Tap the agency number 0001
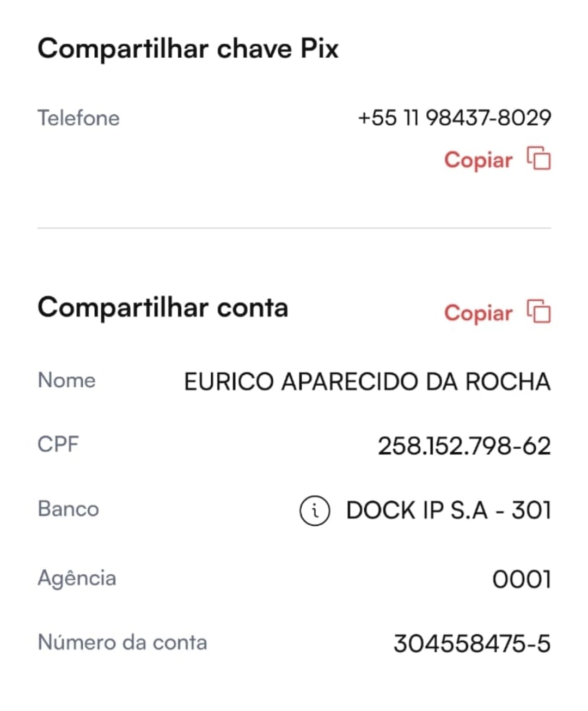This screenshot has height=711, width=588. pos(521,579)
